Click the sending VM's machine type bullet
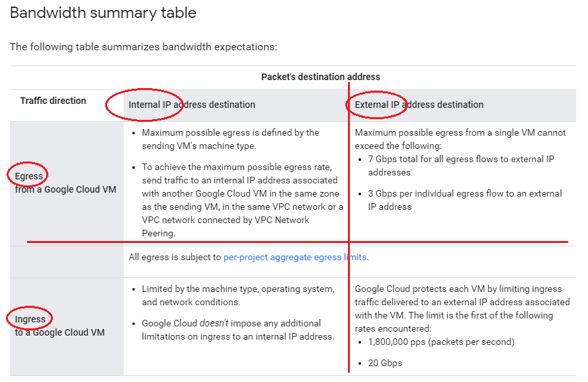This screenshot has height=382, width=588. (230, 139)
